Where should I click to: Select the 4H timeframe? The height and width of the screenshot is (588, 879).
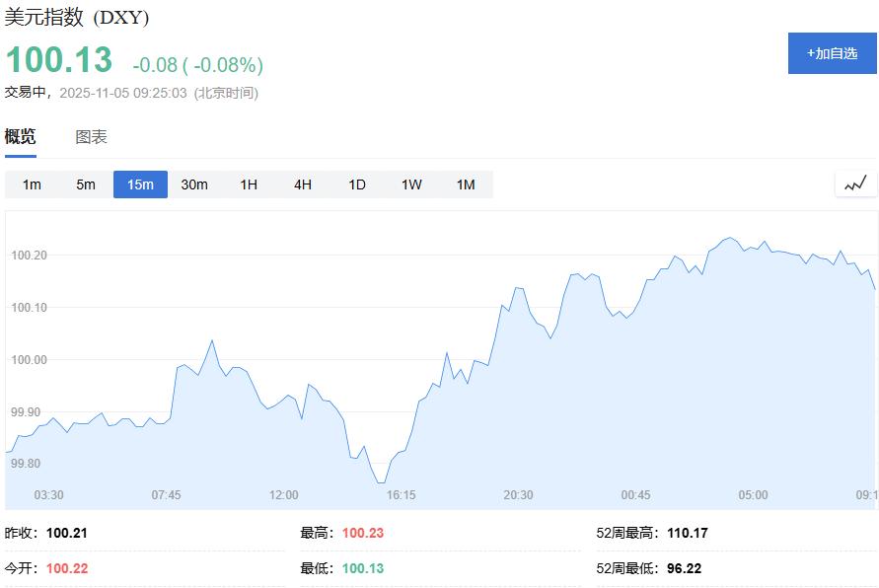(302, 184)
